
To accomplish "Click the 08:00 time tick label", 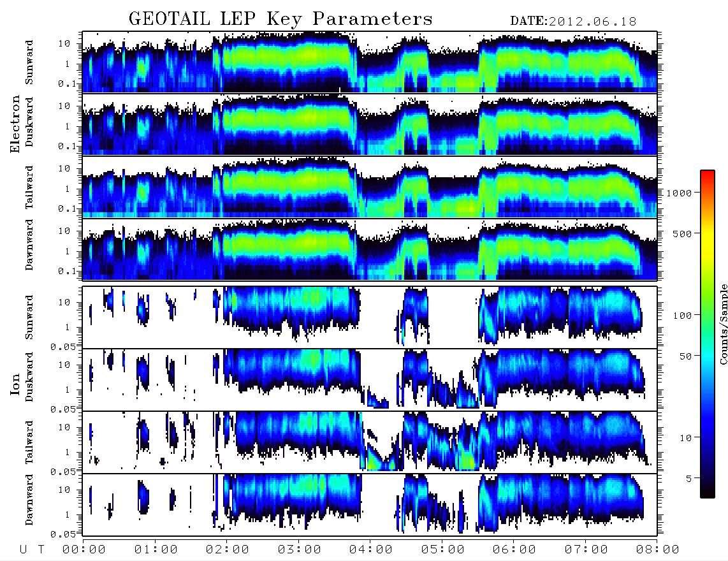I will (658, 550).
